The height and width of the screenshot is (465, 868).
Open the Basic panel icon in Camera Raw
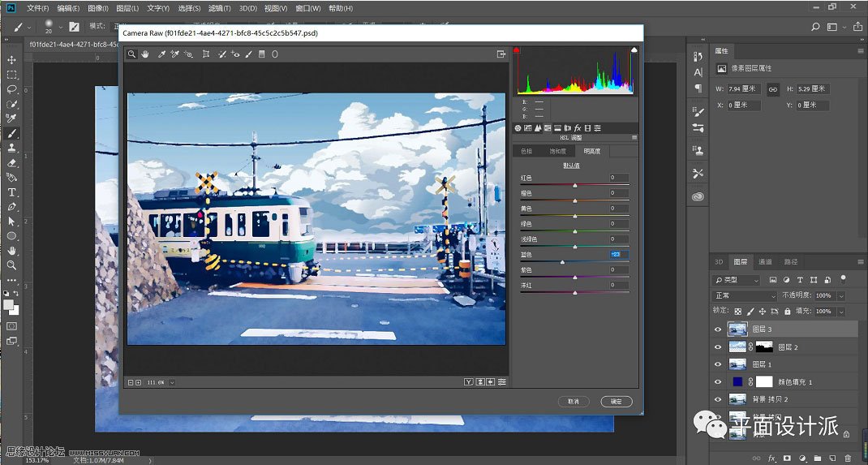click(x=518, y=128)
